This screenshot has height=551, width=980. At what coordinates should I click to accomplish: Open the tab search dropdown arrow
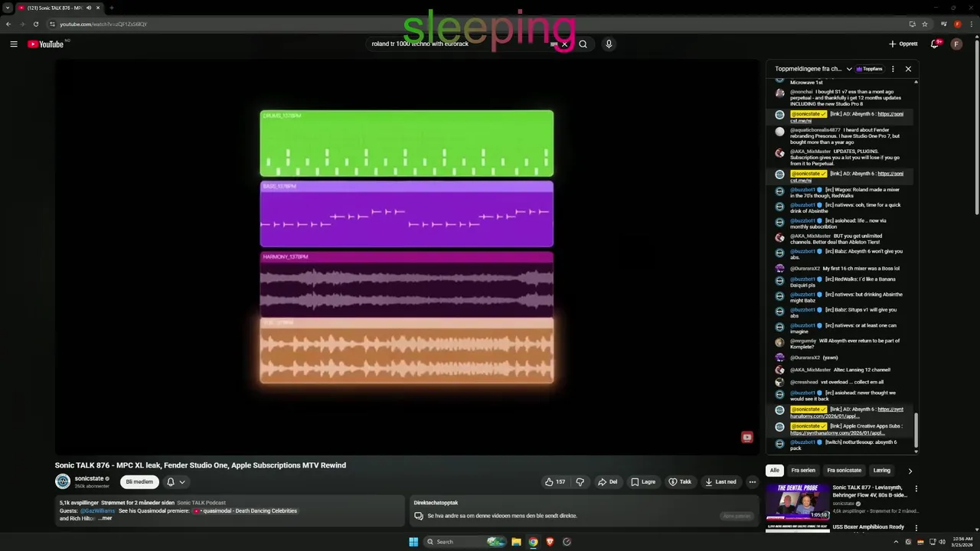(7, 8)
